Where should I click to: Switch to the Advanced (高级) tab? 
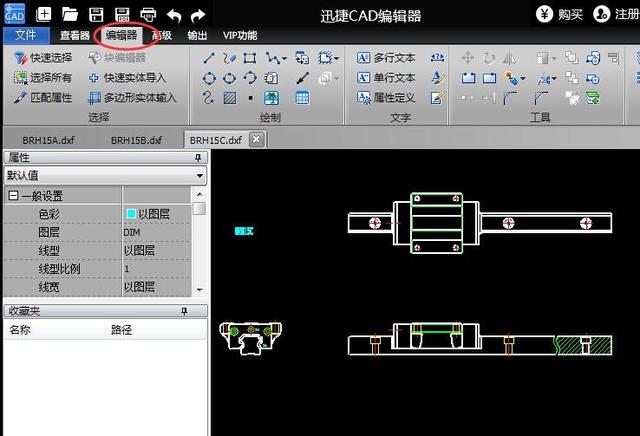coord(162,36)
